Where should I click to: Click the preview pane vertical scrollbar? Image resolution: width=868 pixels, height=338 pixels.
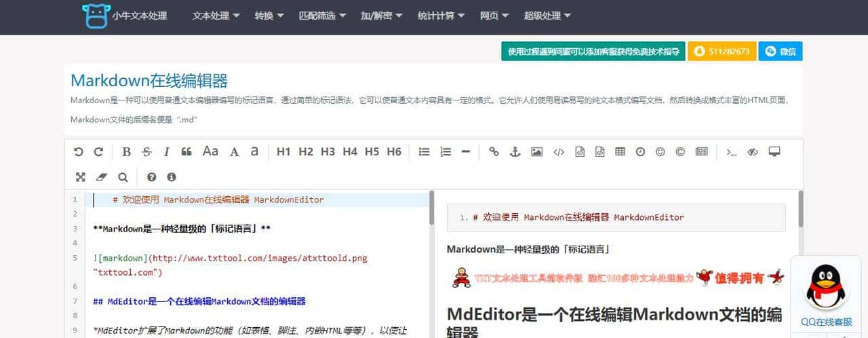(800, 209)
